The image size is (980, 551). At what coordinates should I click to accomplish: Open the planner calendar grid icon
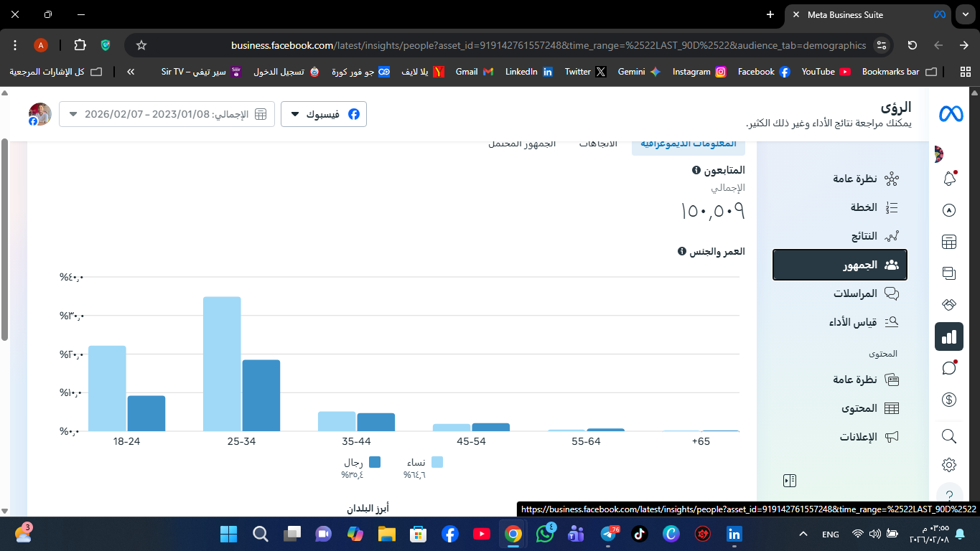[949, 242]
